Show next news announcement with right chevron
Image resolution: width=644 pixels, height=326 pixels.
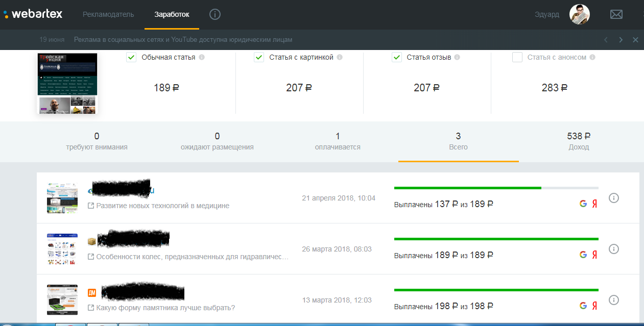point(621,40)
